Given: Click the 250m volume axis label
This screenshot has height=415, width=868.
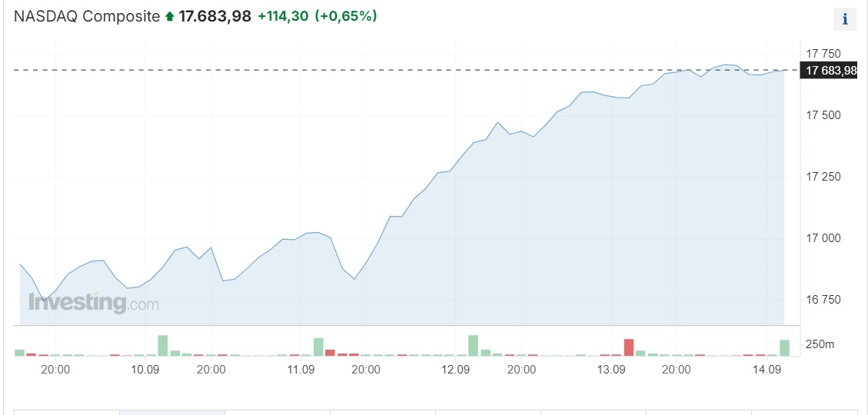Looking at the screenshot, I should [x=820, y=344].
